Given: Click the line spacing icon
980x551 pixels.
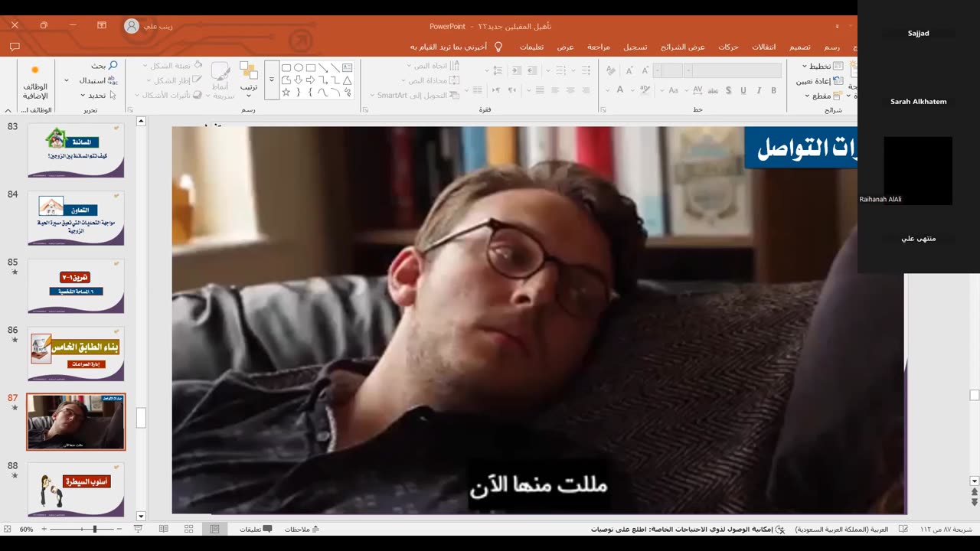Looking at the screenshot, I should click(497, 70).
